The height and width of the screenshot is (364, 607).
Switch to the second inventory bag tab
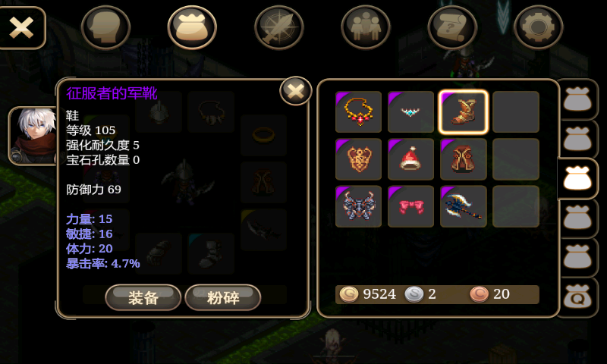pyautogui.click(x=577, y=139)
